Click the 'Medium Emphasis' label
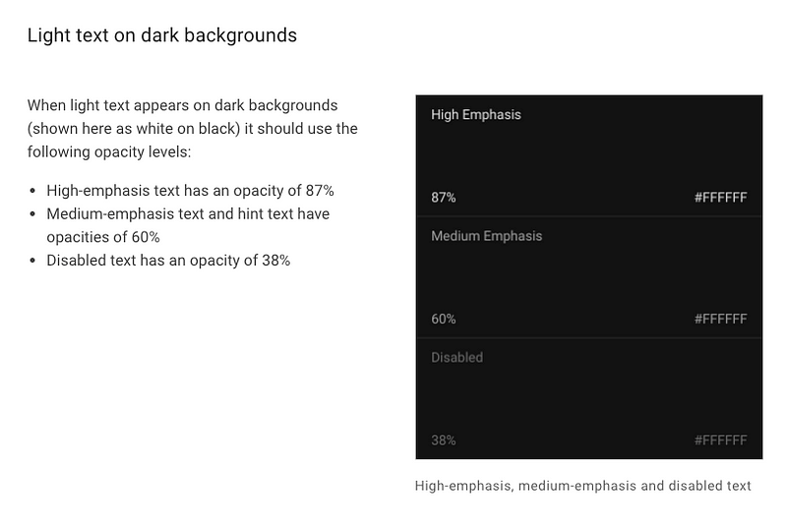Screen dimensions: 787x532 486,236
